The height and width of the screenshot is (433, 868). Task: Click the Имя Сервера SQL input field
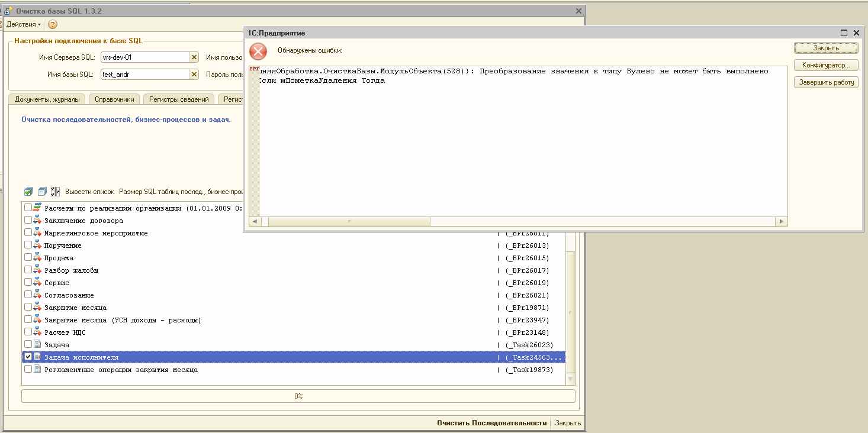pos(144,57)
